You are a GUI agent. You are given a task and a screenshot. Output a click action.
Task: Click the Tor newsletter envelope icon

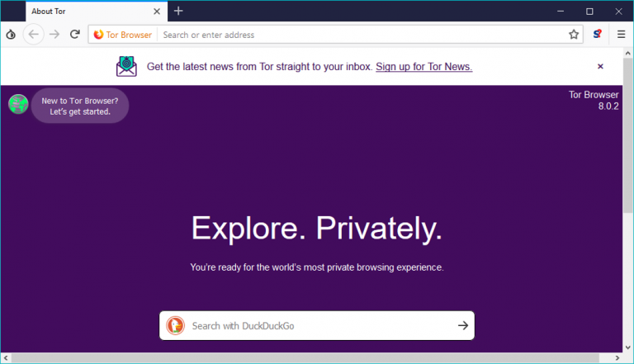[x=126, y=66]
